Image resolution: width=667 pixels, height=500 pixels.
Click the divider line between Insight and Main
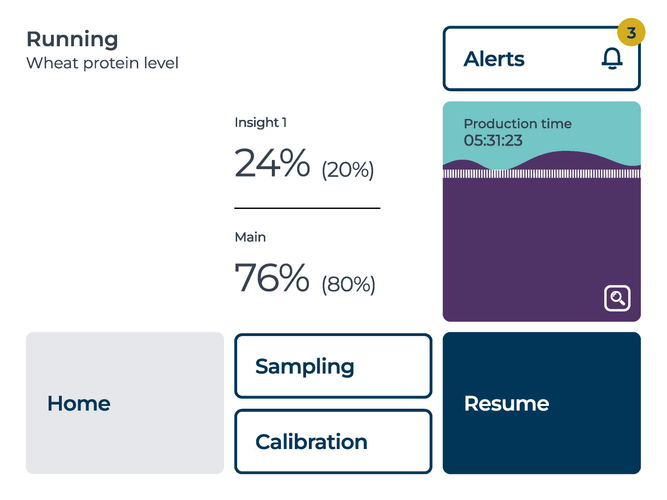(307, 208)
